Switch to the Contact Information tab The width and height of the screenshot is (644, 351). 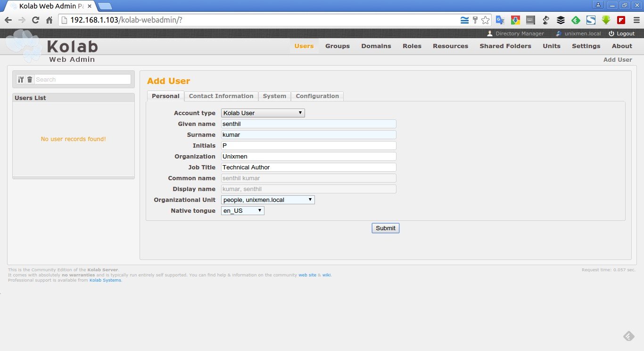[221, 96]
